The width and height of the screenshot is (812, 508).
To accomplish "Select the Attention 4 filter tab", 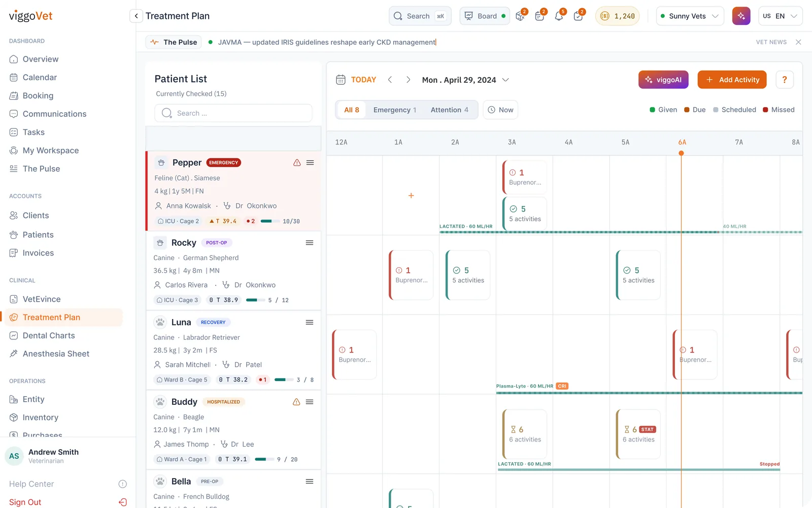I will click(450, 110).
